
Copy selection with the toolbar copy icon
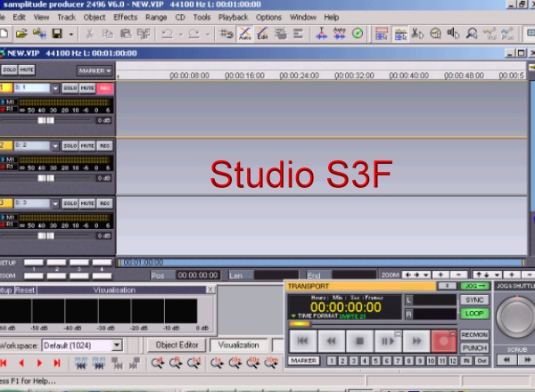[x=108, y=34]
